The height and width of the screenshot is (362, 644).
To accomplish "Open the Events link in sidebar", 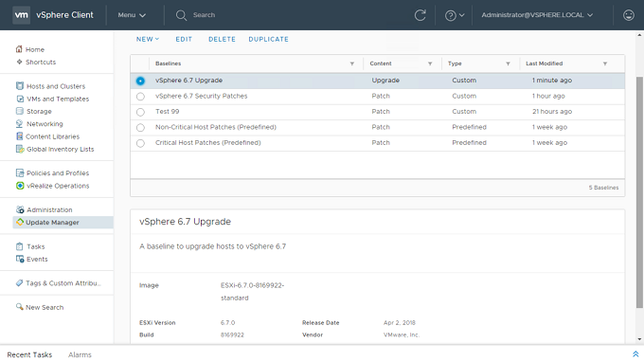I will (x=37, y=260).
